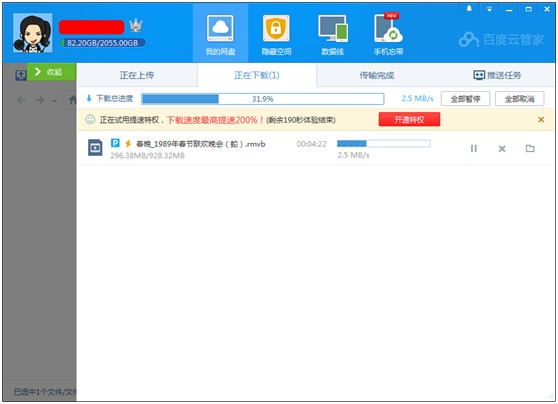Click the 已选中1个文件 status text

click(45, 392)
